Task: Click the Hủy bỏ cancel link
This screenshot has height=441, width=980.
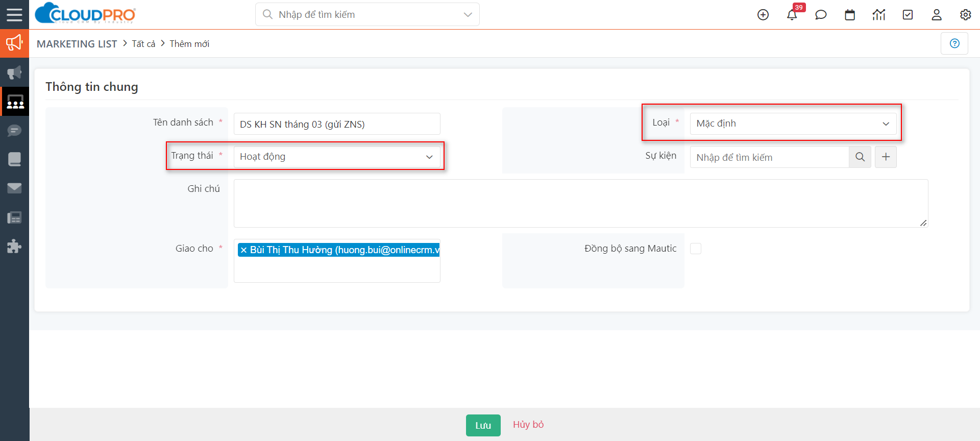Action: pyautogui.click(x=528, y=425)
